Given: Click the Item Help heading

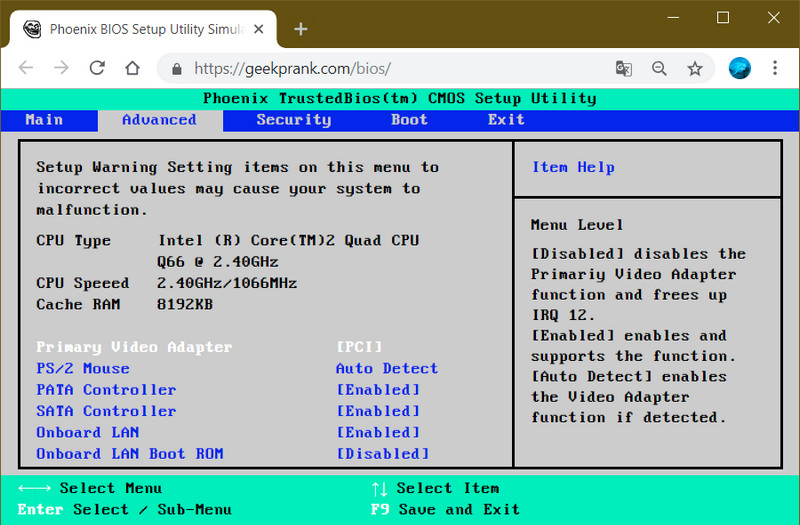Looking at the screenshot, I should tap(573, 167).
